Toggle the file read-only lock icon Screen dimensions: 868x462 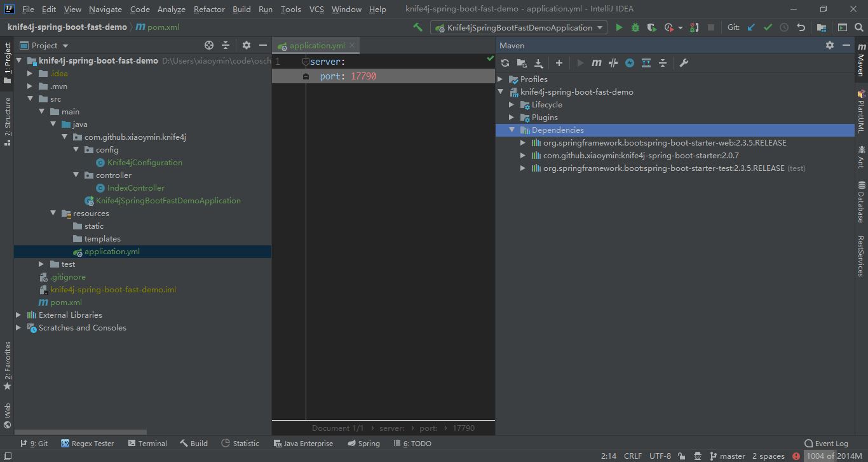[x=681, y=456]
